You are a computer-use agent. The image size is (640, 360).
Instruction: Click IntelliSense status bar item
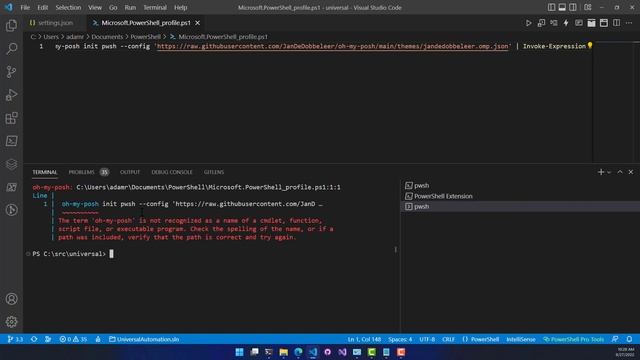[520, 339]
